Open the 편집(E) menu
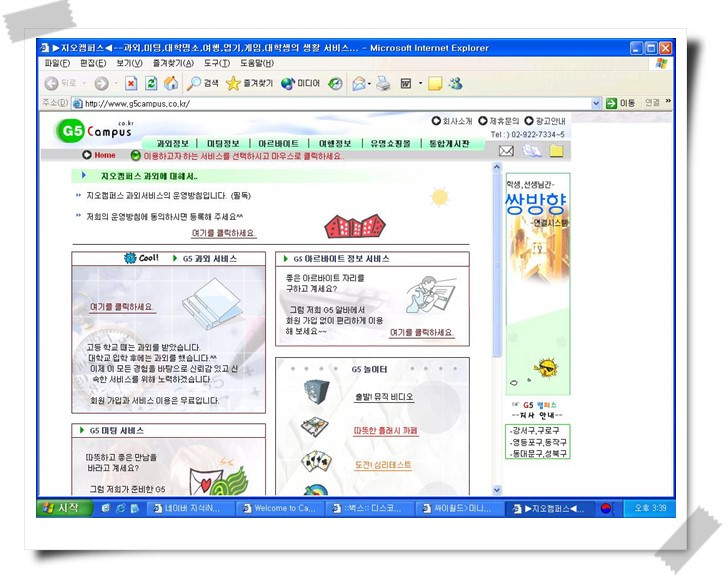 pos(93,63)
